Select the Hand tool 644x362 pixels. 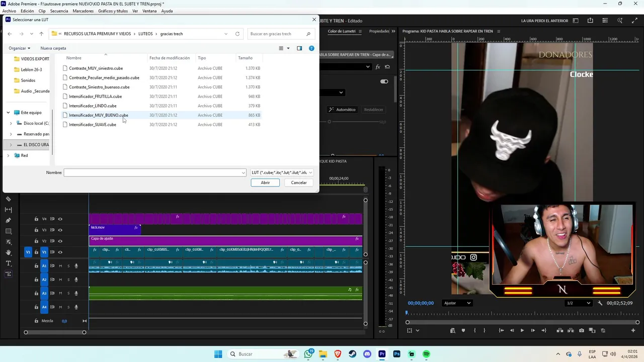(x=9, y=253)
